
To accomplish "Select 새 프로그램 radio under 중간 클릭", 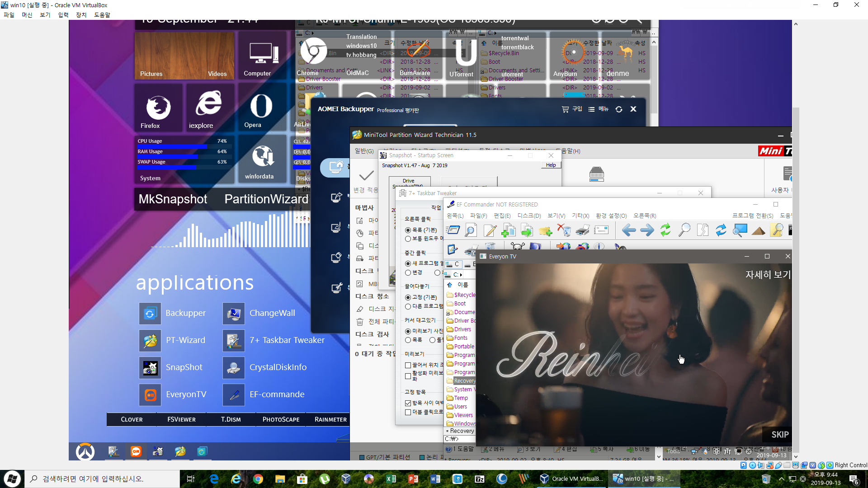I will pos(424,263).
